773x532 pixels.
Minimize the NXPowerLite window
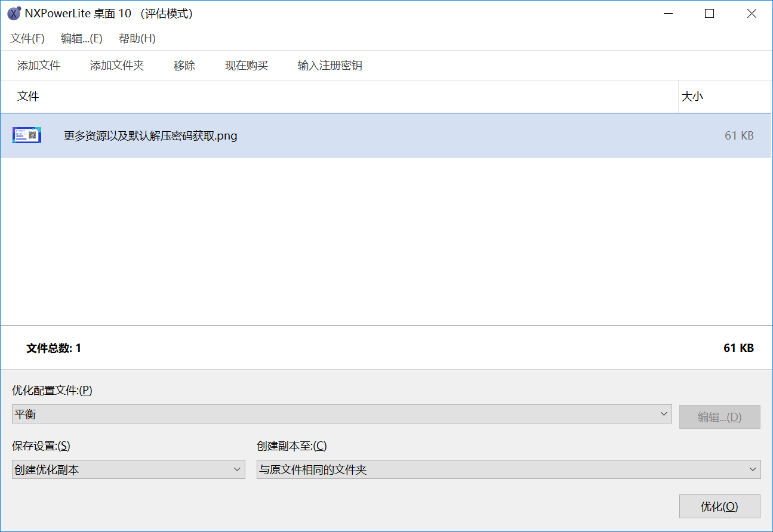[x=667, y=14]
